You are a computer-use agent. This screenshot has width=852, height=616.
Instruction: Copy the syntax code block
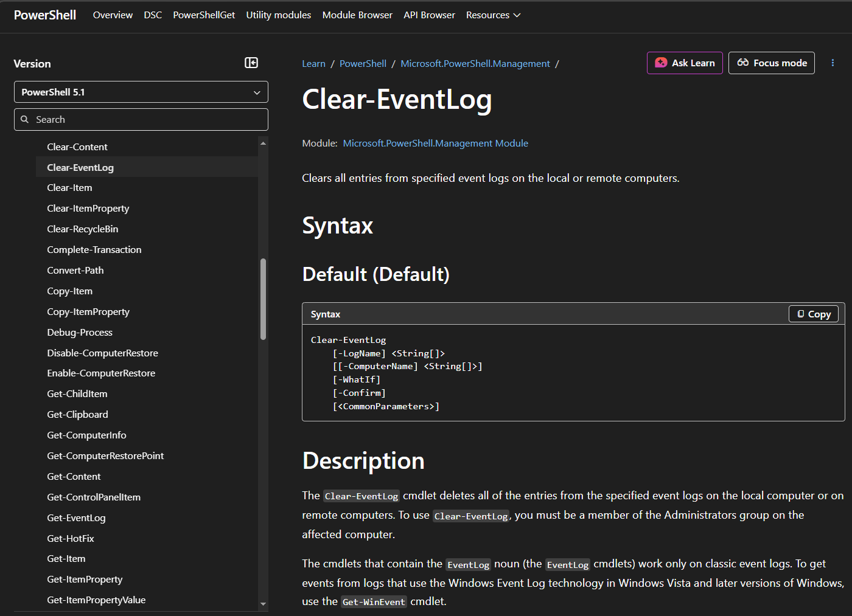(x=814, y=314)
